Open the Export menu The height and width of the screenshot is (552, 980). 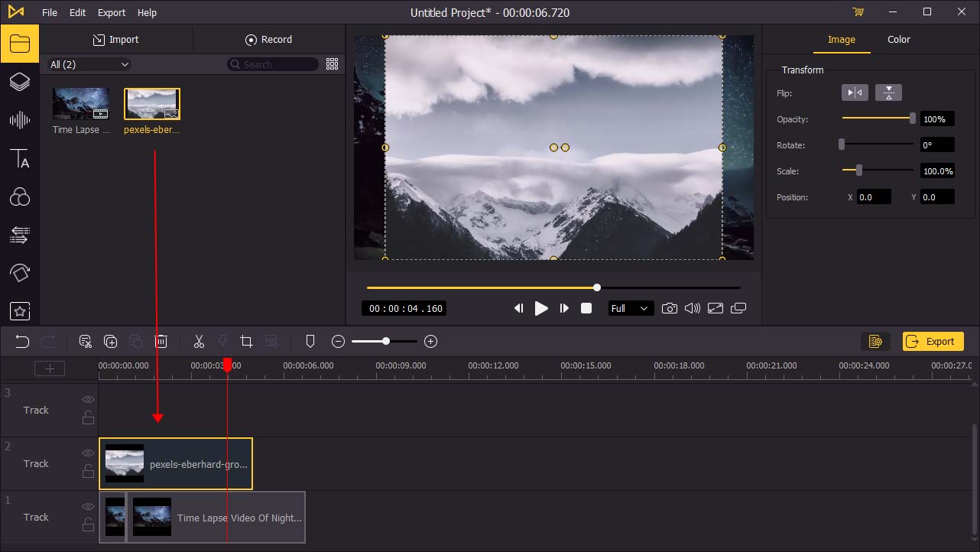(112, 12)
